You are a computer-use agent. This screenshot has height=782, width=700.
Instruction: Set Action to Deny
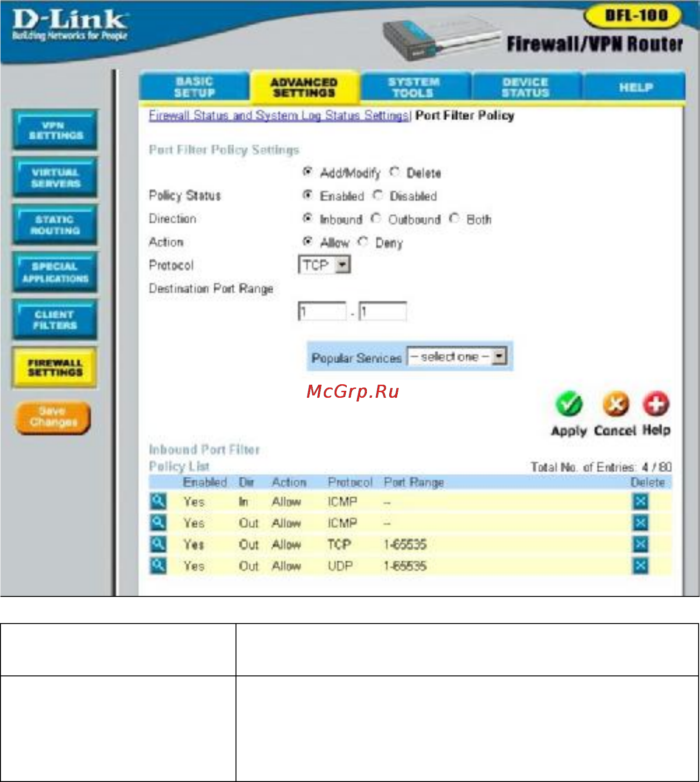pos(363,242)
